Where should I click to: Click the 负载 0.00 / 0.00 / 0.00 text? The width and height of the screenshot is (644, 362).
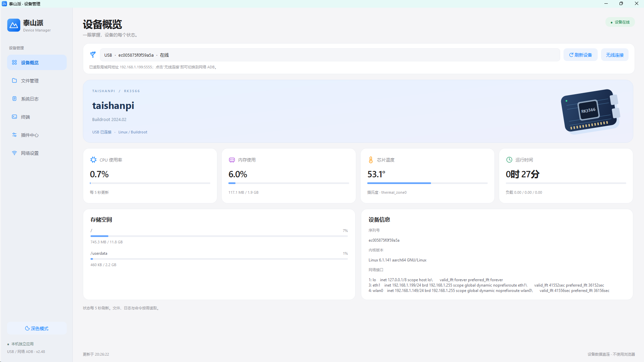coord(524,192)
